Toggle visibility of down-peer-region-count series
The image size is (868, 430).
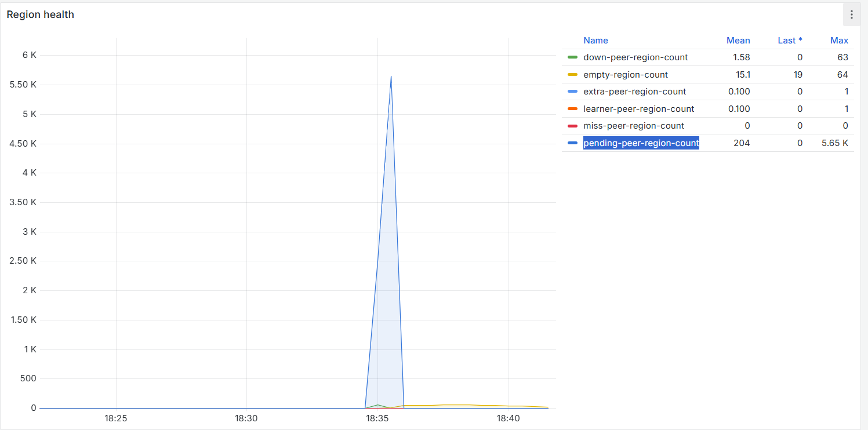pyautogui.click(x=635, y=57)
